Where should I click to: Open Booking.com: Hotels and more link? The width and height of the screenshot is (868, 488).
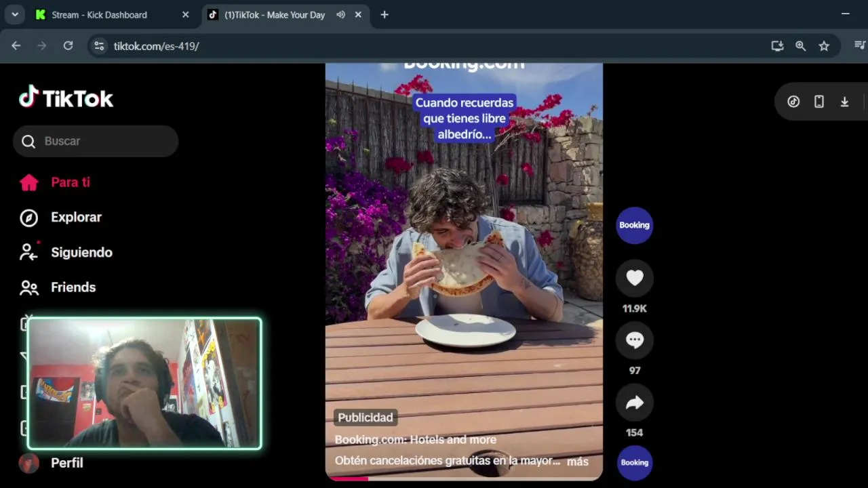pos(416,439)
